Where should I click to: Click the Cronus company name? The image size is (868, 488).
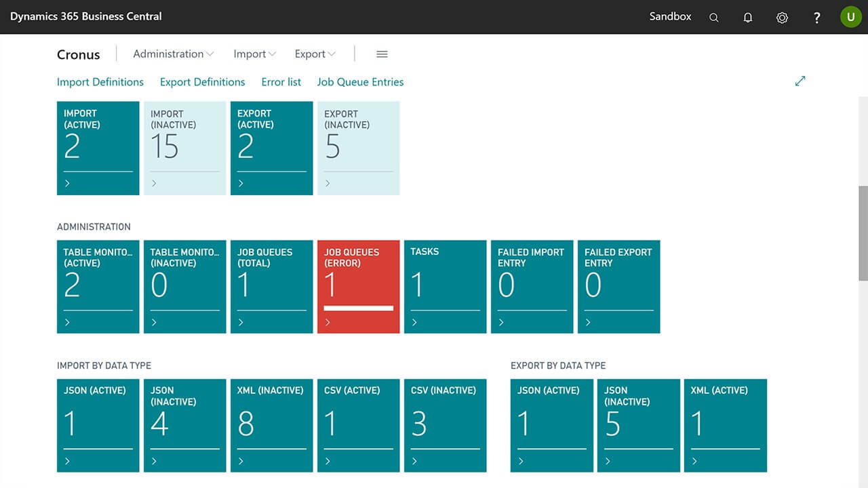click(79, 55)
